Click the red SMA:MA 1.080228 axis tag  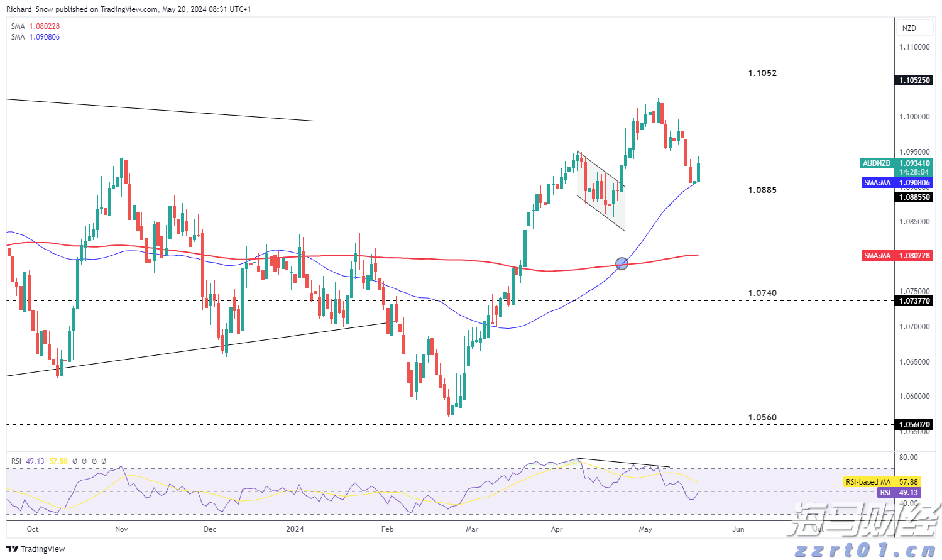point(877,256)
